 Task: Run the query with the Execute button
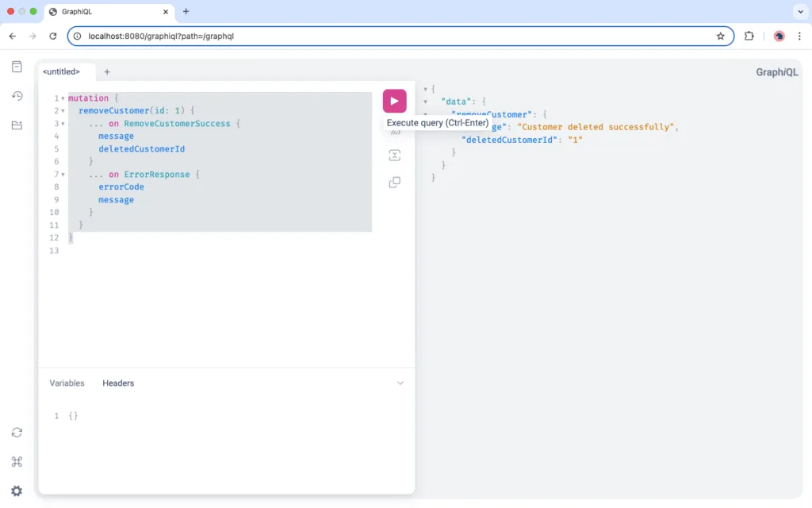pos(394,101)
